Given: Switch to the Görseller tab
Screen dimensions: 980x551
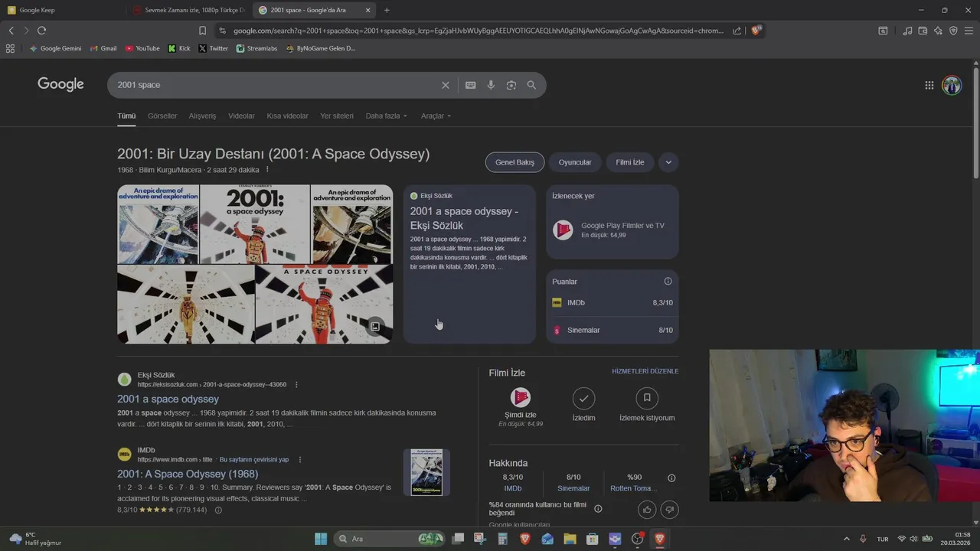Looking at the screenshot, I should coord(162,116).
